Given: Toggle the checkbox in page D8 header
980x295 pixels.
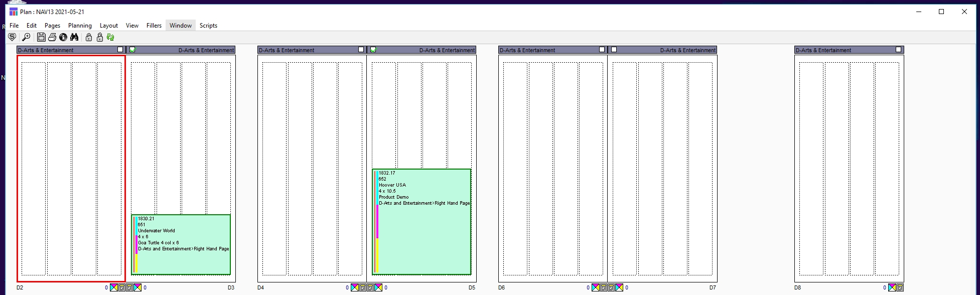Looking at the screenshot, I should click(899, 50).
